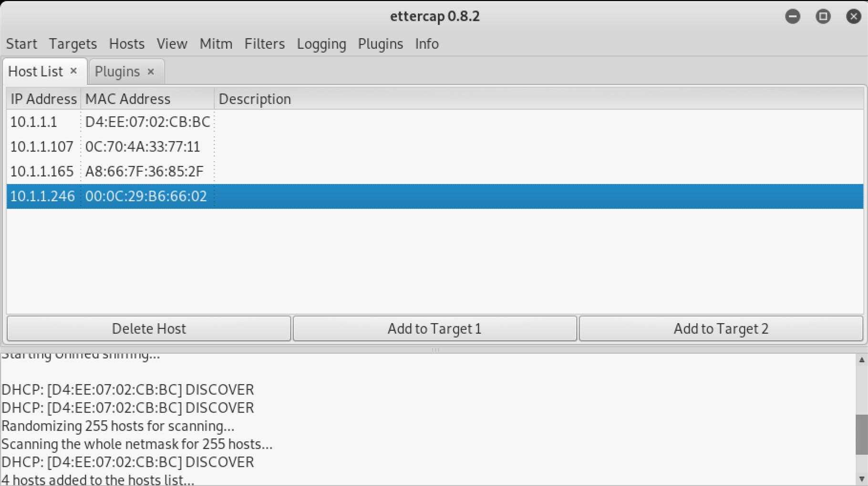The width and height of the screenshot is (868, 486).
Task: Click Add to Target 1 button
Action: 435,329
